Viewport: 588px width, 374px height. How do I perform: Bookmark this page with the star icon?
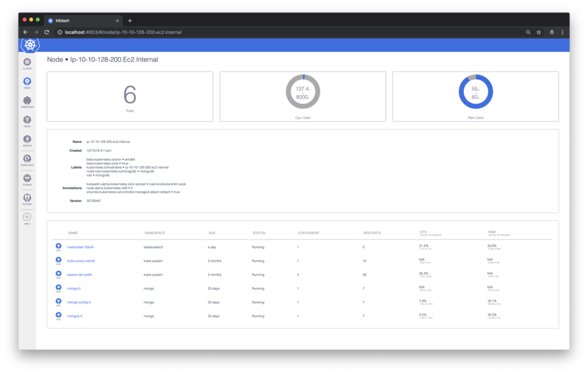539,32
